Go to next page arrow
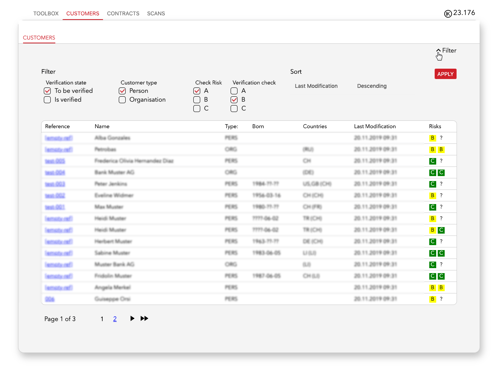 (x=132, y=318)
